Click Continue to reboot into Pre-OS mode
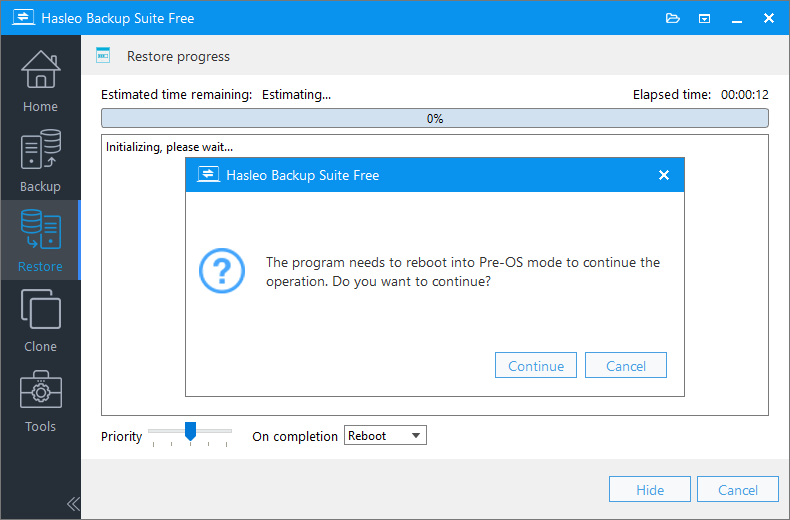Screen dimensions: 790x520 click(536, 365)
